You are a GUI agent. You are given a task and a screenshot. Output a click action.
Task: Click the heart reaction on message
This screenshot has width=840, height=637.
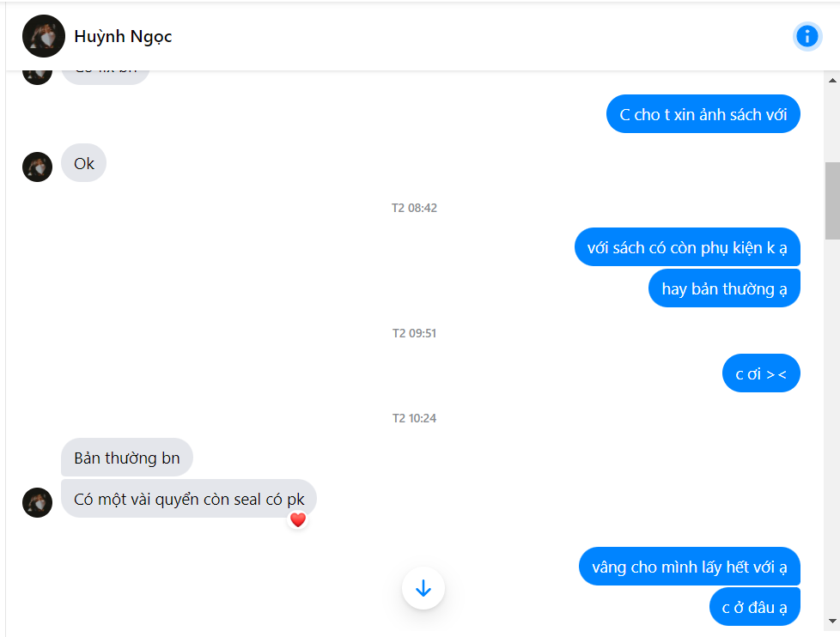[297, 519]
